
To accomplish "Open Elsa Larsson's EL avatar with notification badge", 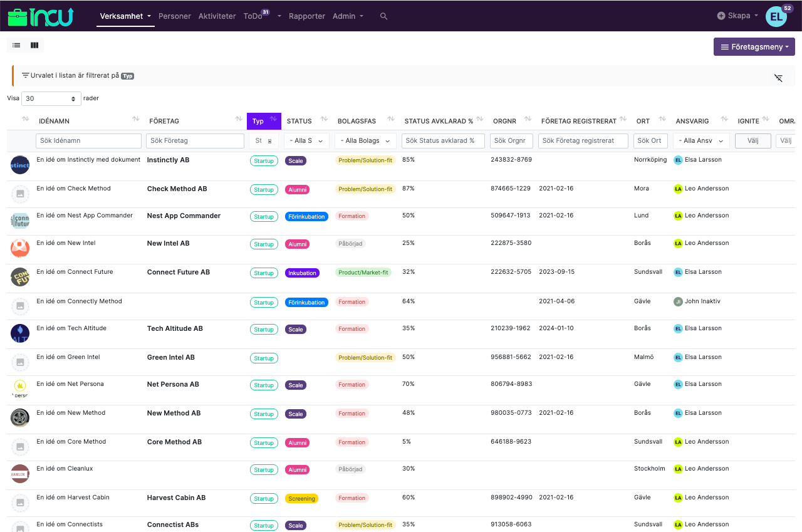I will (776, 16).
